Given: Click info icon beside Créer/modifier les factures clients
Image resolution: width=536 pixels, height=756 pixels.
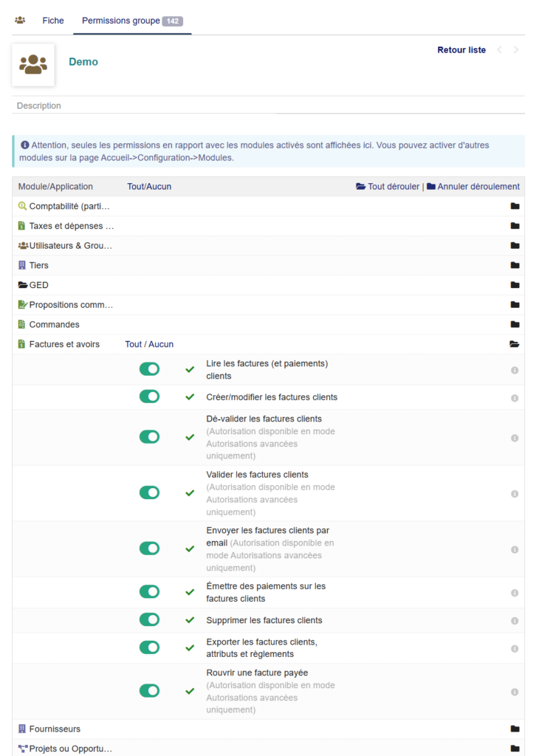Looking at the screenshot, I should coord(515,398).
